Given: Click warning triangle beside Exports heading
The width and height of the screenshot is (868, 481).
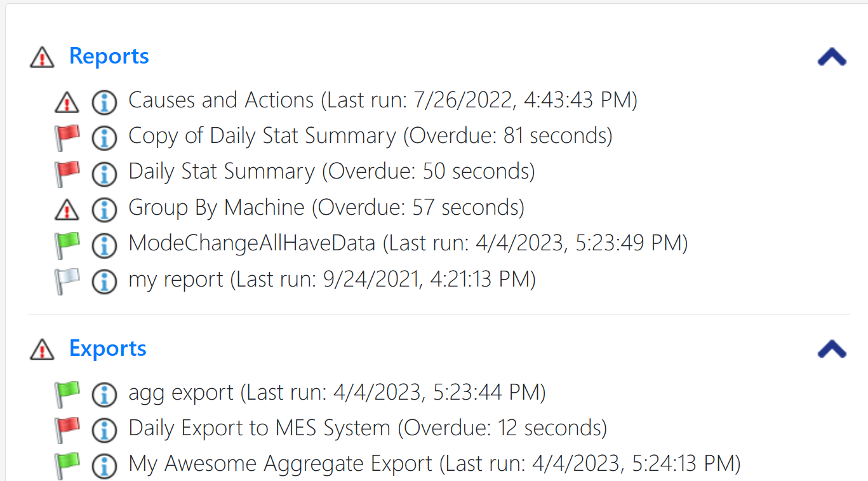Looking at the screenshot, I should 42,349.
